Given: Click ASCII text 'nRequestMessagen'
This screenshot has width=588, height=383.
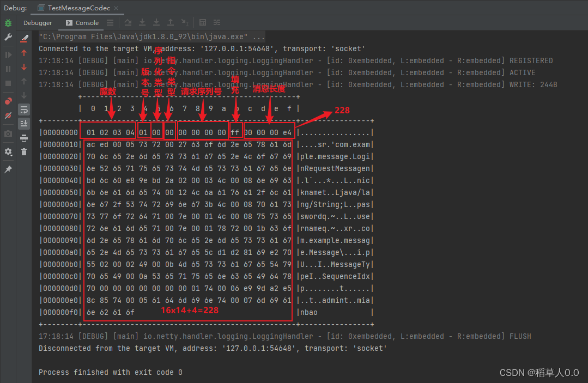Looking at the screenshot, I should (335, 169).
